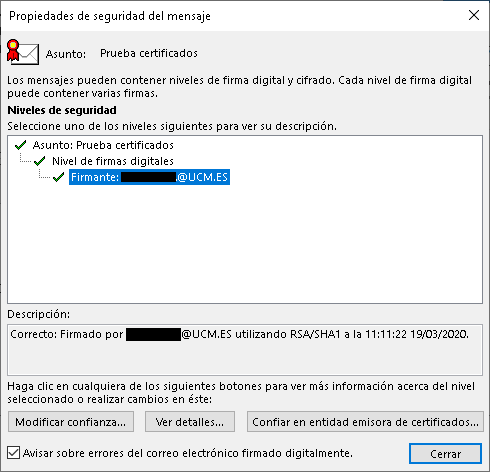The image size is (490, 472).
Task: Click 'Confiar en entidad emisora de certificados...' button
Action: (365, 422)
